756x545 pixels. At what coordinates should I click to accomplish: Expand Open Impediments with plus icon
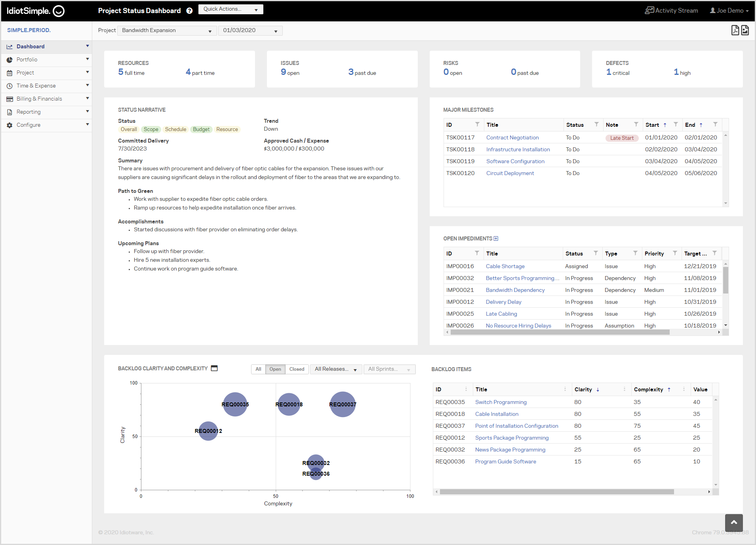click(x=496, y=238)
